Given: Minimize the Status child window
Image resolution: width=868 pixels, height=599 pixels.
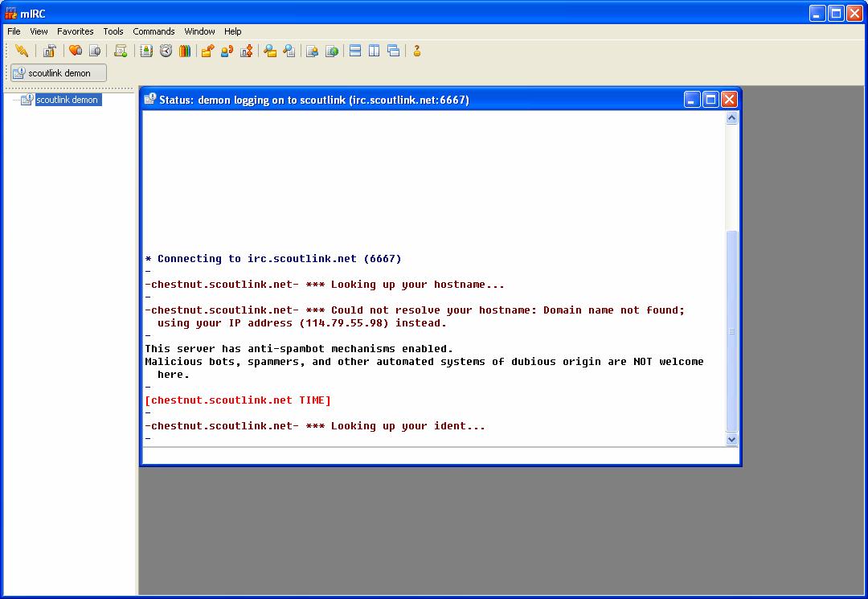Looking at the screenshot, I should pyautogui.click(x=692, y=100).
